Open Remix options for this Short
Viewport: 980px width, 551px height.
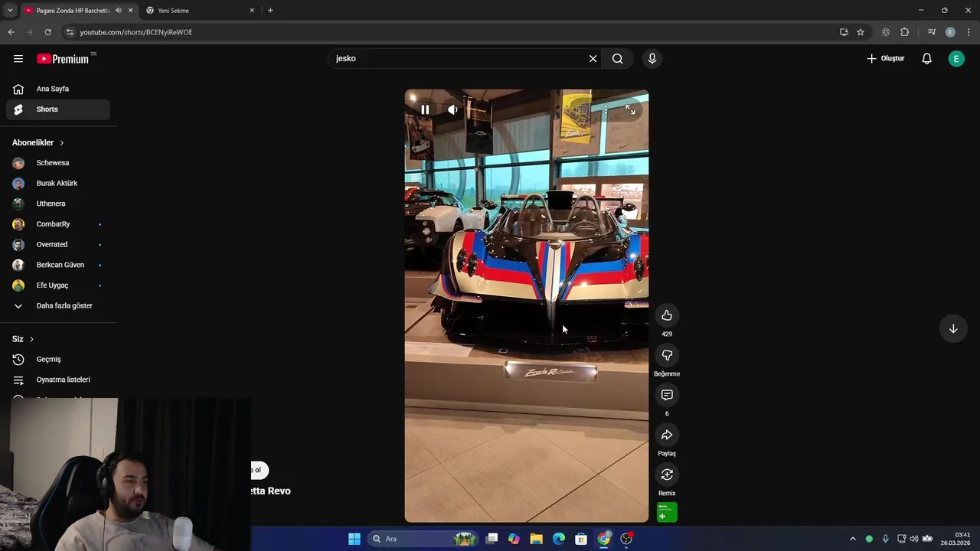click(667, 474)
